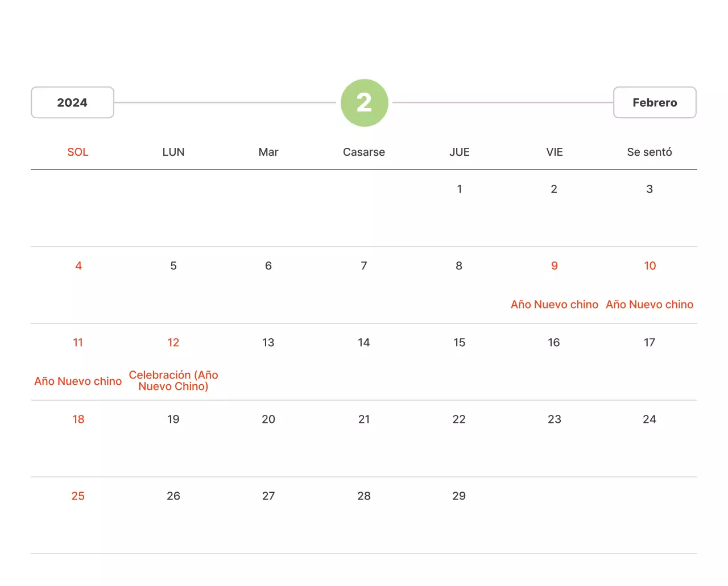
Task: Open the Año Nuevo chino event on day 11
Action: [x=78, y=381]
